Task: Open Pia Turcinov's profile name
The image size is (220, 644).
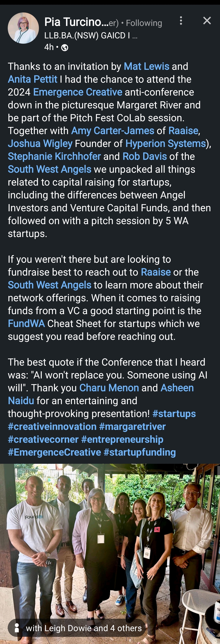Action: (x=76, y=22)
